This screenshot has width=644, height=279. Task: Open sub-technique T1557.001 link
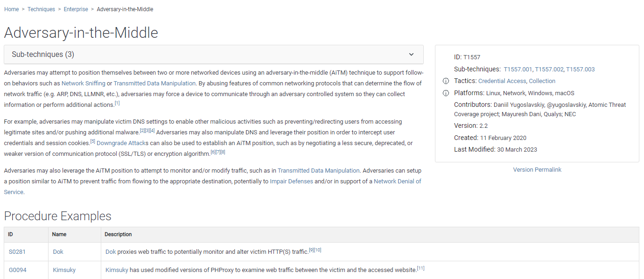pyautogui.click(x=518, y=70)
